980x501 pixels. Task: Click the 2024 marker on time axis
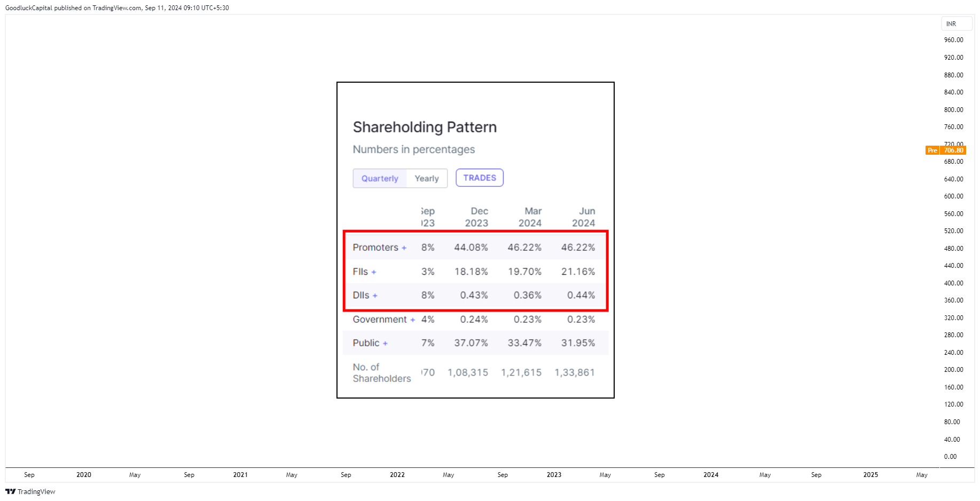coord(711,475)
